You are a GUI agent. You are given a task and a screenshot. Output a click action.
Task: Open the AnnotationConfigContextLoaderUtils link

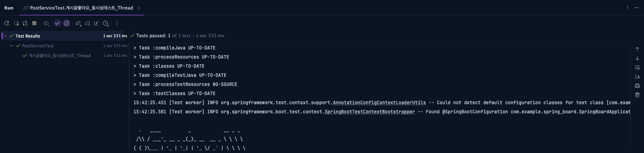coord(379,102)
